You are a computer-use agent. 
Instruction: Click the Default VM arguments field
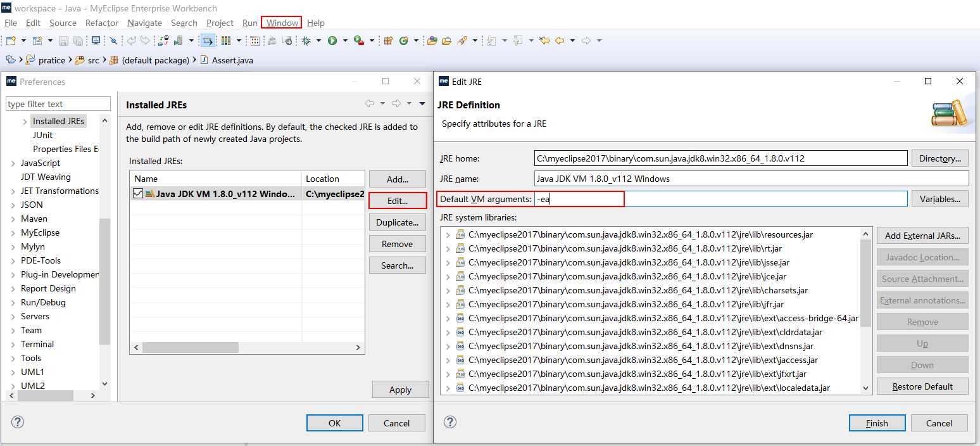(720, 199)
